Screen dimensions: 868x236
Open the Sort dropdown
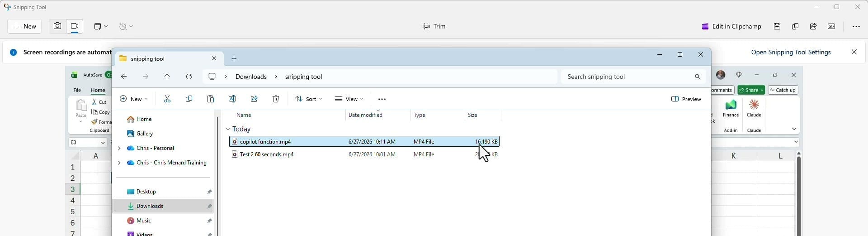click(x=309, y=99)
